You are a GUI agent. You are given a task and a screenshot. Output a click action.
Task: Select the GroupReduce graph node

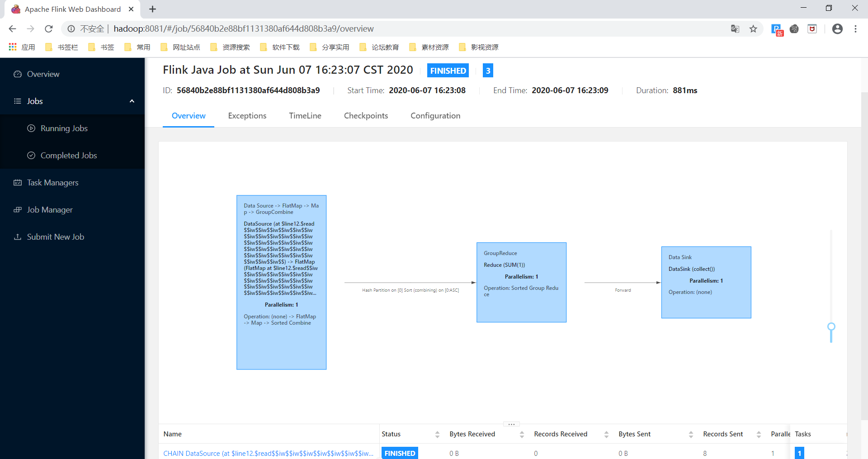521,283
